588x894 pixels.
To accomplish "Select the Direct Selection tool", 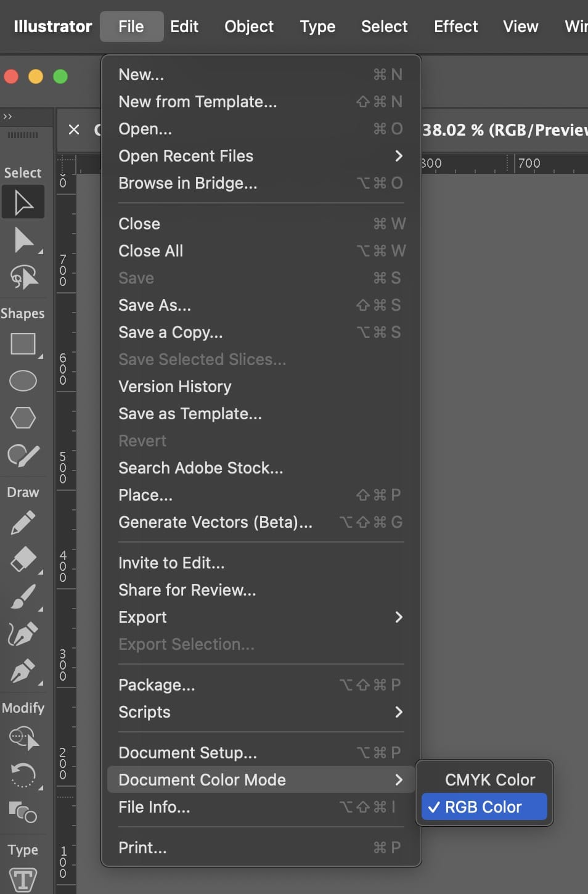I will pyautogui.click(x=23, y=240).
